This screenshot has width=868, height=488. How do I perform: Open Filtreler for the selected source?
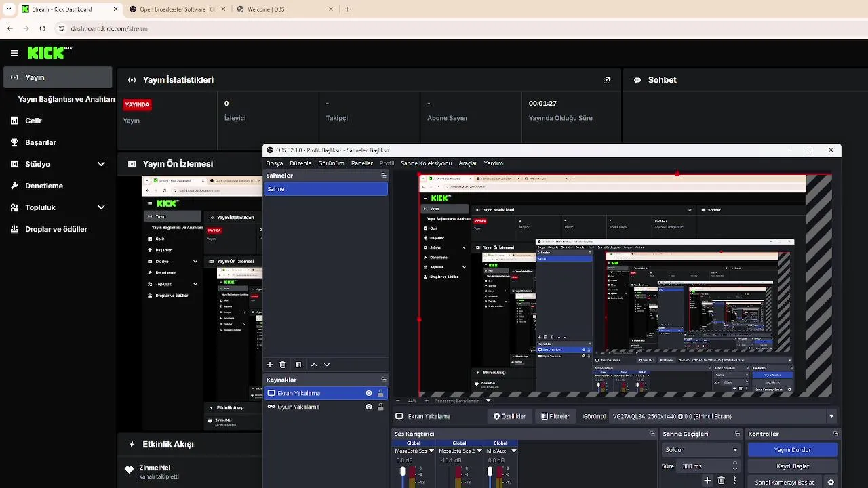(x=555, y=416)
